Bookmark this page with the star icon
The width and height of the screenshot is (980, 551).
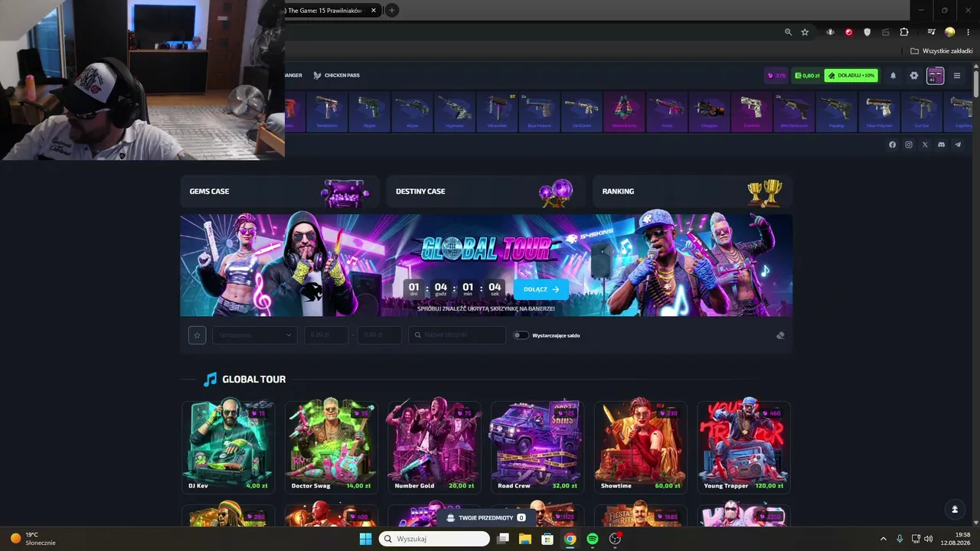pyautogui.click(x=805, y=32)
